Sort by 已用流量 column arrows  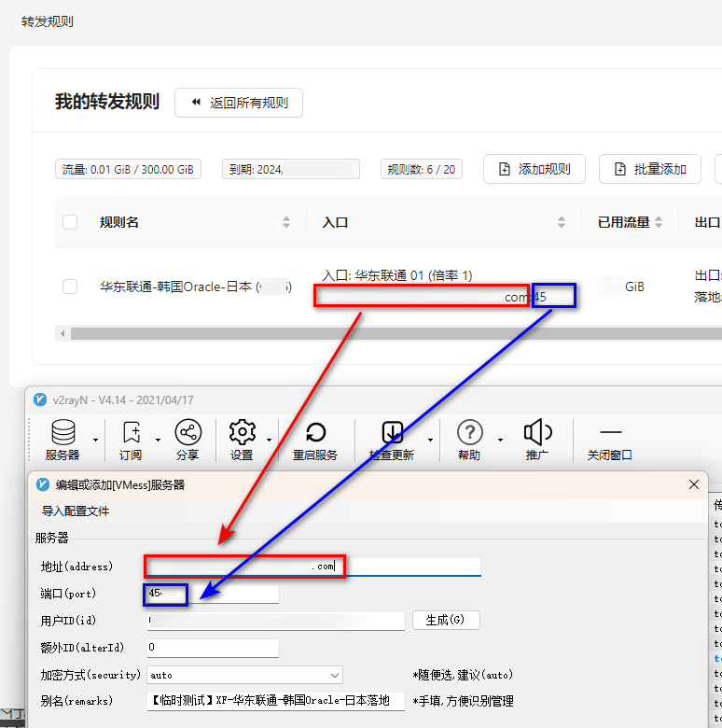pyautogui.click(x=659, y=222)
